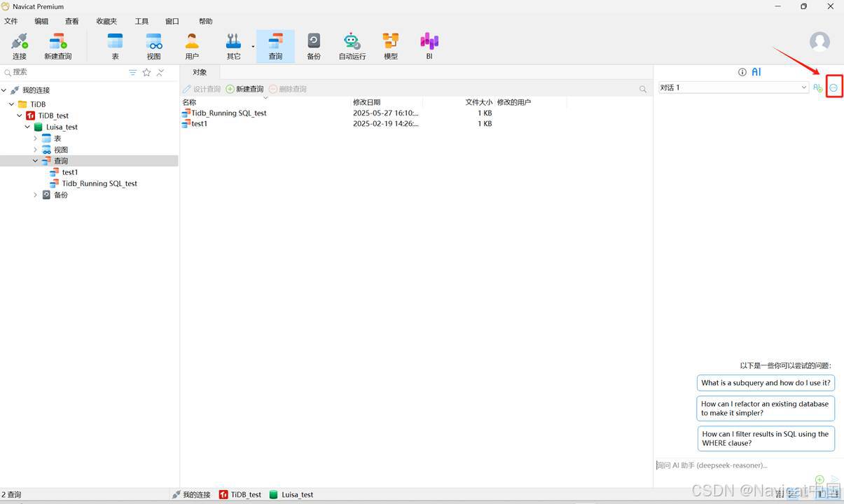
Task: Select the test1 row in object list
Action: point(416,124)
